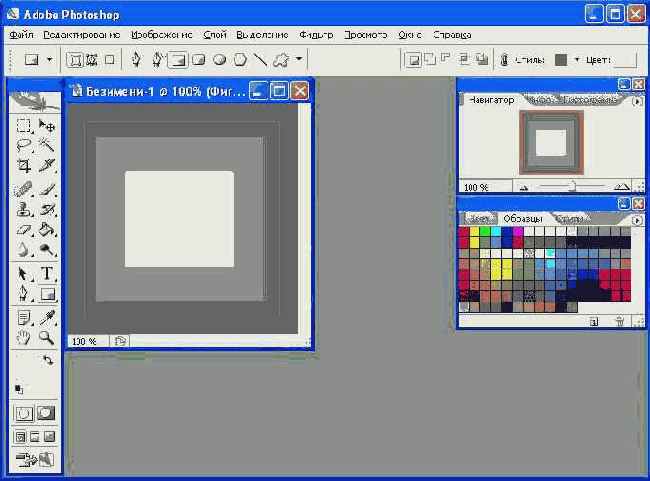This screenshot has width=650, height=481.
Task: Select the Blur tool
Action: [23, 250]
